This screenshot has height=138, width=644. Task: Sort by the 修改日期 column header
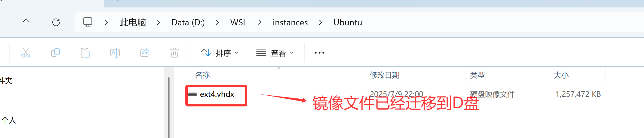[x=385, y=75]
